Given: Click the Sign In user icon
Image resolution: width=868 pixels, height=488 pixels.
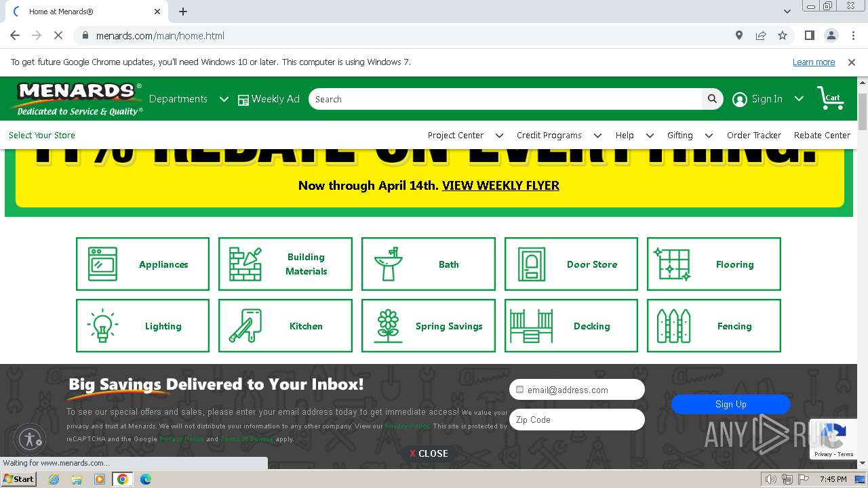Looking at the screenshot, I should pyautogui.click(x=740, y=100).
